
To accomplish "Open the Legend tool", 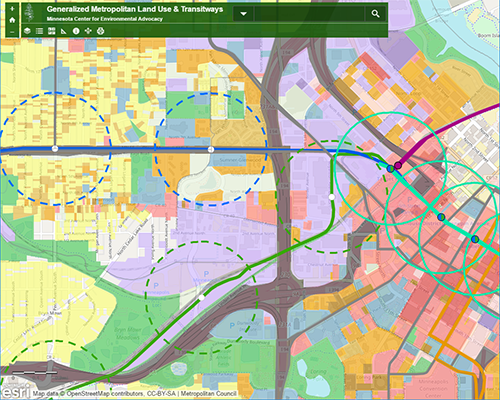I will (39, 31).
